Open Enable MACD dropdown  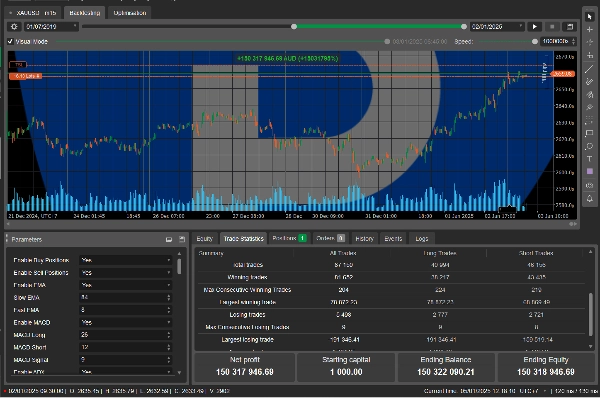[126, 323]
